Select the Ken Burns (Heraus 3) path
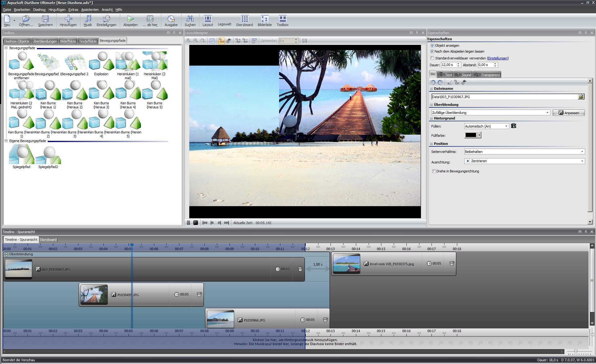 [x=101, y=93]
